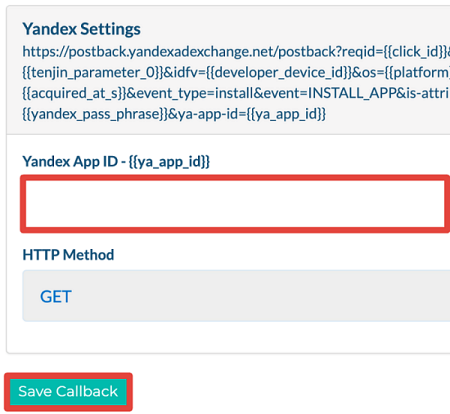Click {{click_id}} placeholder in postback URL
Screen dimensions: 450x414
(415, 52)
